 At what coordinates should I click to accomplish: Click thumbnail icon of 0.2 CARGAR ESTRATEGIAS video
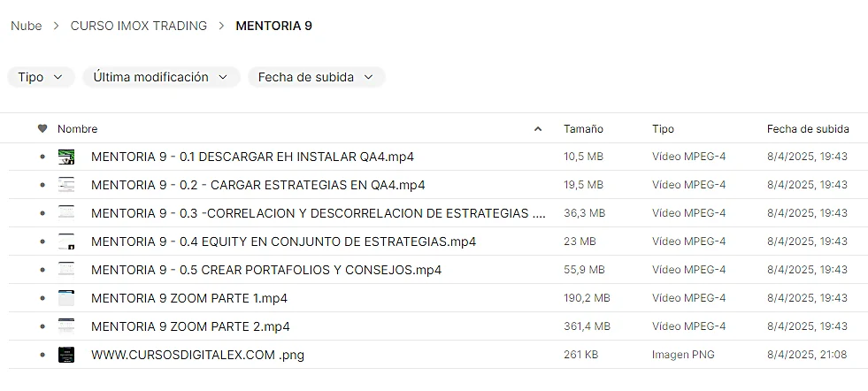tap(66, 185)
